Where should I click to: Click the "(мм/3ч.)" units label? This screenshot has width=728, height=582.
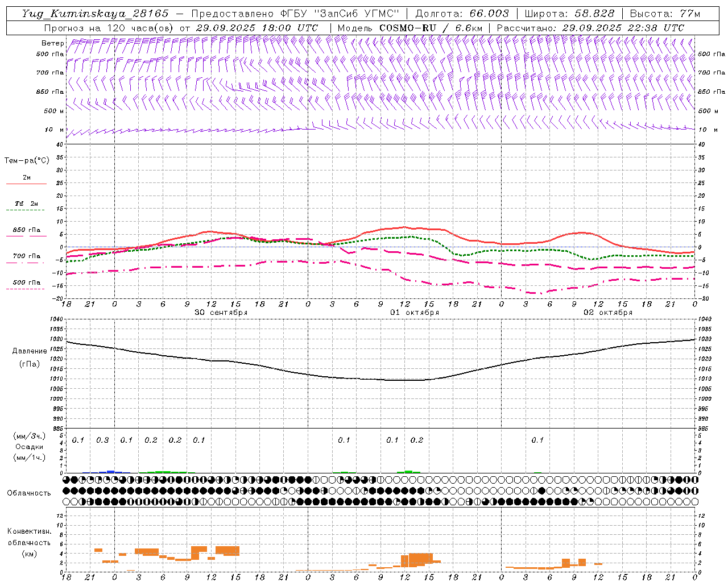(x=30, y=436)
